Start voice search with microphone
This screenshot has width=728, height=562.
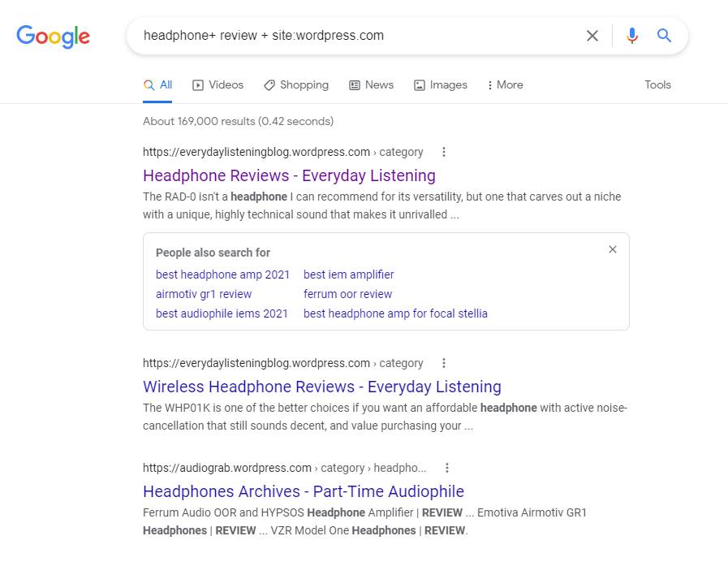click(x=631, y=36)
